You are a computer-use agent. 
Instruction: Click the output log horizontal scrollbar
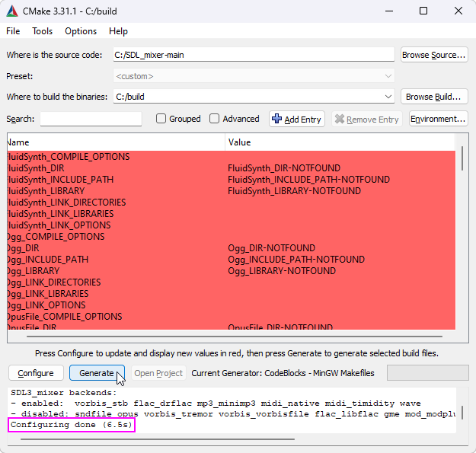(x=158, y=439)
